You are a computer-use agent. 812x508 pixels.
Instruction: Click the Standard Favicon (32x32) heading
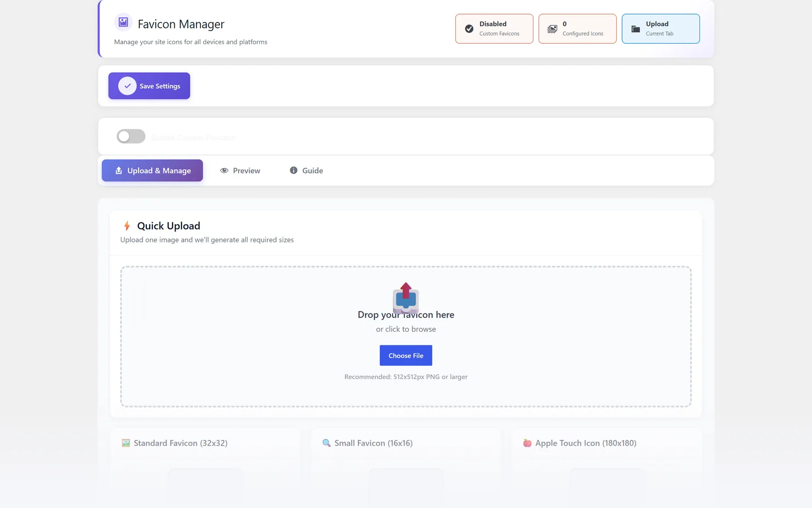point(181,443)
